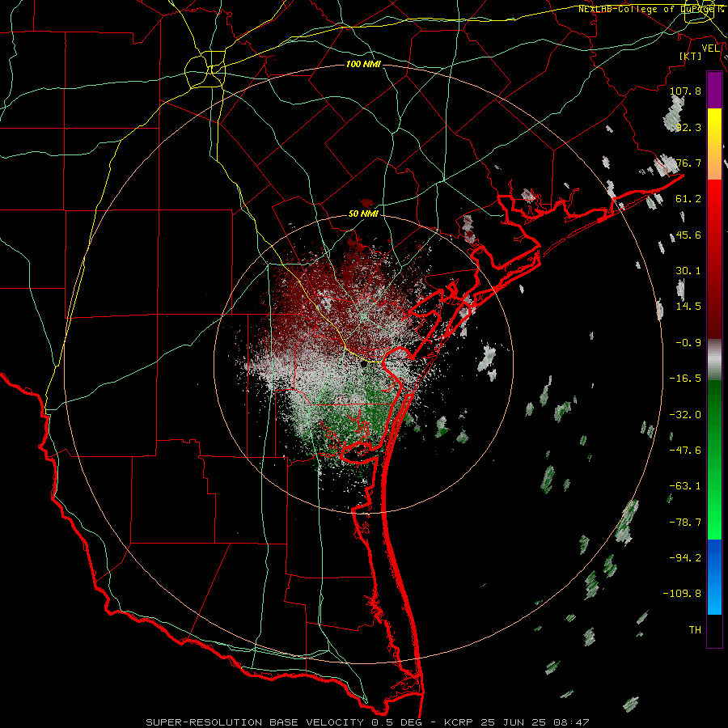Click the TH legend label
Image resolution: width=728 pixels, height=728 pixels.
coord(695,630)
